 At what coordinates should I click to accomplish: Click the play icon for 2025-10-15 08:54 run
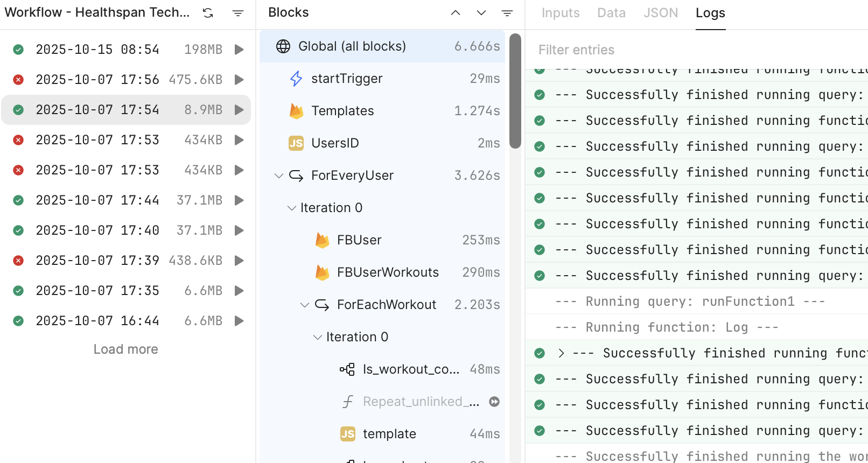point(239,50)
